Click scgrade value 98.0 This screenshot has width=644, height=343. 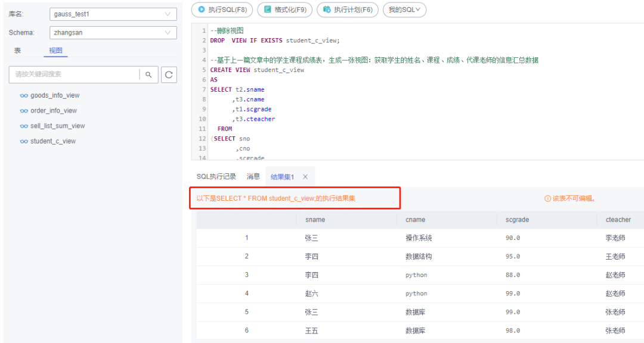[513, 330]
